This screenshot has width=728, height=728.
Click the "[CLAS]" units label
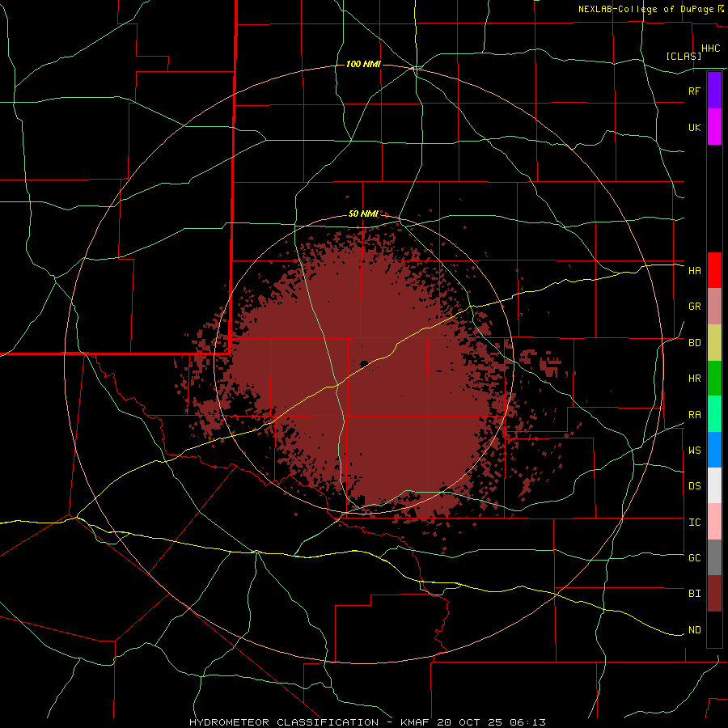pyautogui.click(x=684, y=57)
